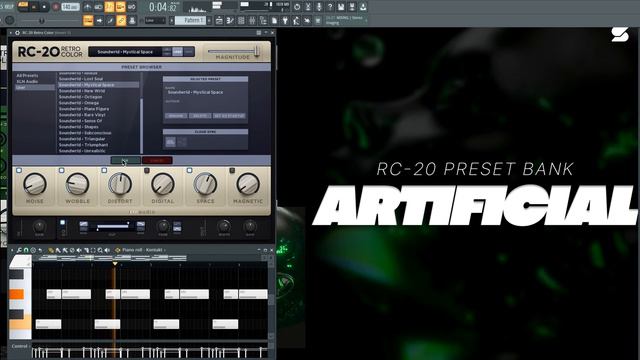Select the piano roll paint brush tool

(x=58, y=250)
